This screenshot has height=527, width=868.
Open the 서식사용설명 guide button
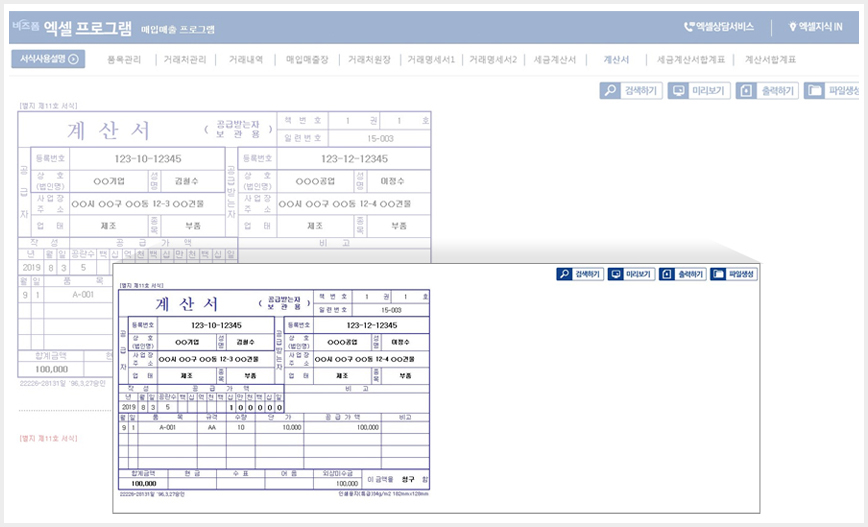click(x=48, y=59)
